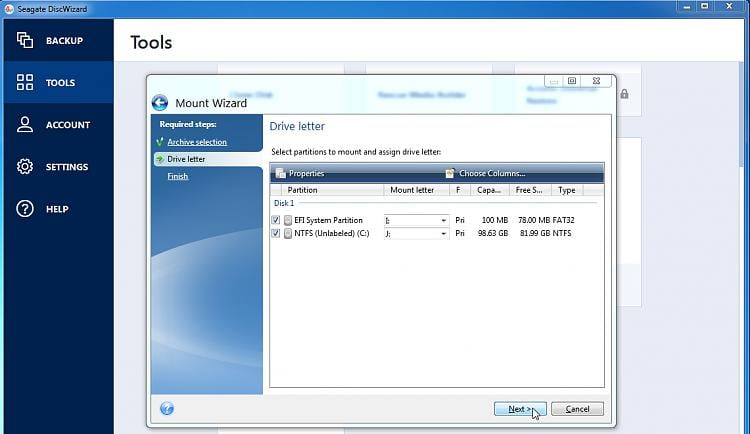The width and height of the screenshot is (750, 434).
Task: Click the '100 MB' capacity cell
Action: (495, 220)
